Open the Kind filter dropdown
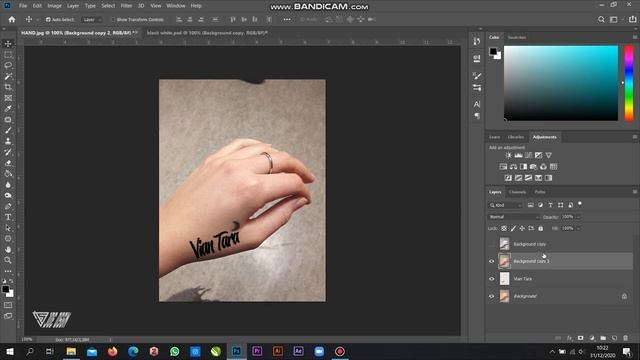The height and width of the screenshot is (360, 640). click(506, 205)
